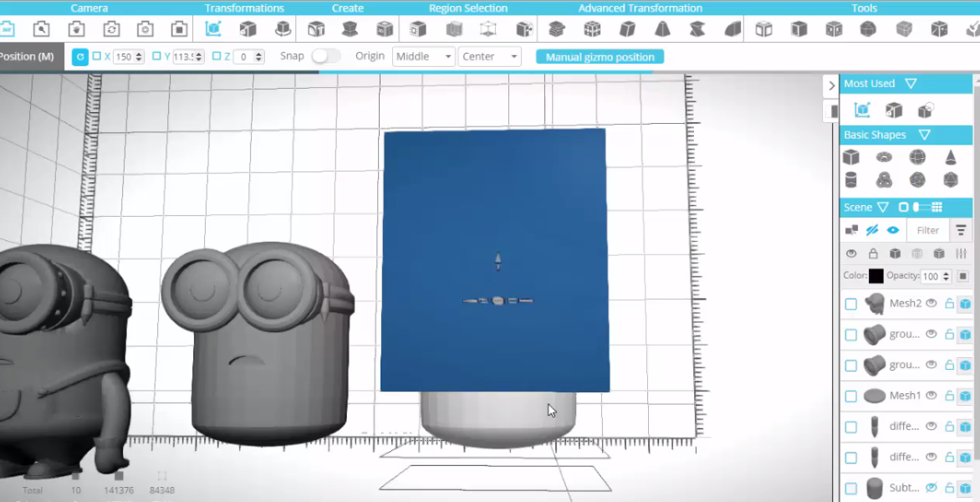Select the Twist tool icon
980x502 pixels.
click(697, 28)
